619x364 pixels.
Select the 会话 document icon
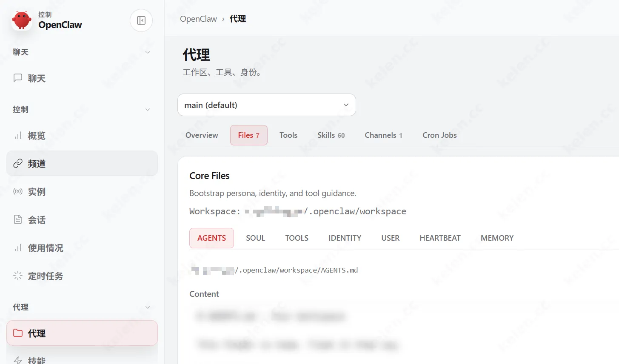[x=17, y=219]
